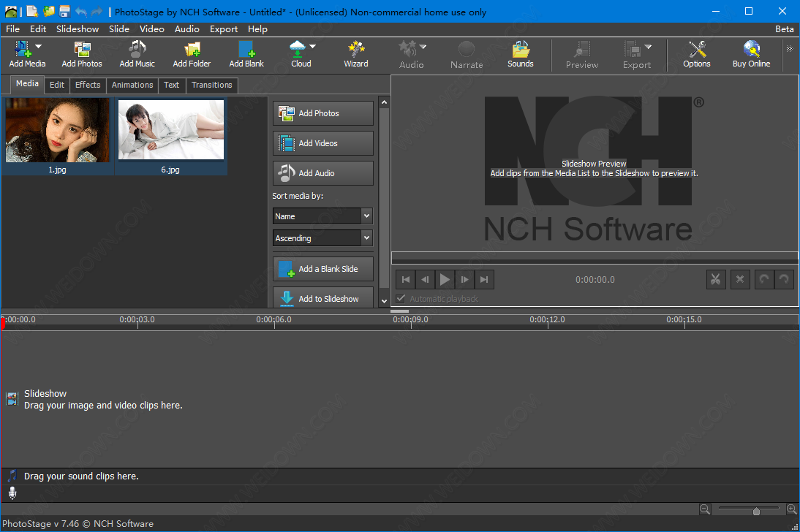
Task: Click the Preview toolbar icon
Action: tap(581, 49)
